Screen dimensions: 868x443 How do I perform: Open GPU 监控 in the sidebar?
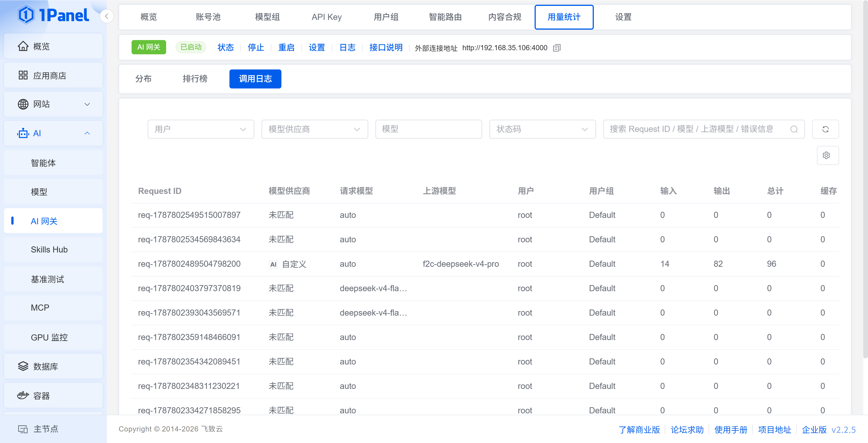53,337
